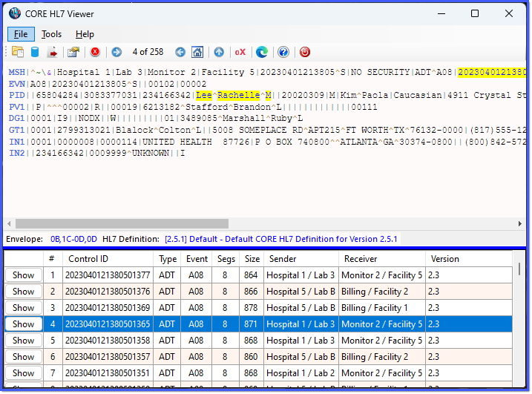The height and width of the screenshot is (394, 532).
Task: Go to next message with right arrow
Action: (116, 52)
